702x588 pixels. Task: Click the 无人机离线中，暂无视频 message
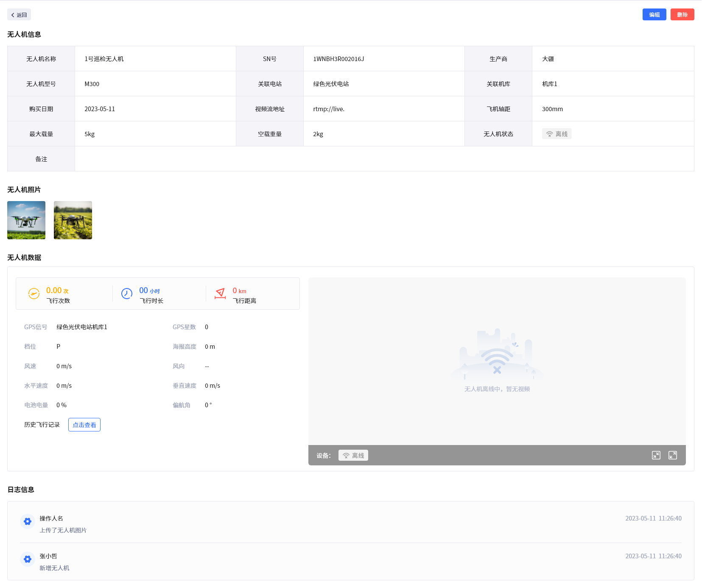[497, 389]
